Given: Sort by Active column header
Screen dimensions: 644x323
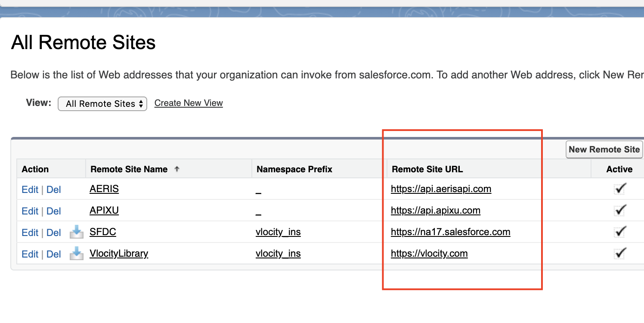Looking at the screenshot, I should coord(619,169).
